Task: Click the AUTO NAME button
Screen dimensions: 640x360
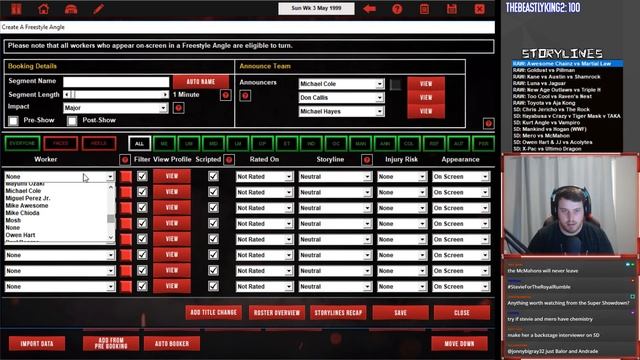Action: [x=201, y=82]
